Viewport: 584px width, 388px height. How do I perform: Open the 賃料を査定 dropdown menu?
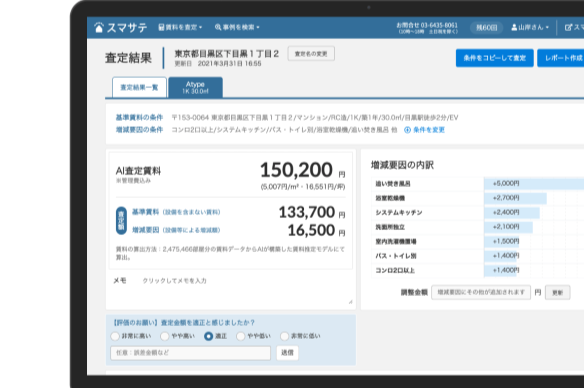click(x=180, y=27)
